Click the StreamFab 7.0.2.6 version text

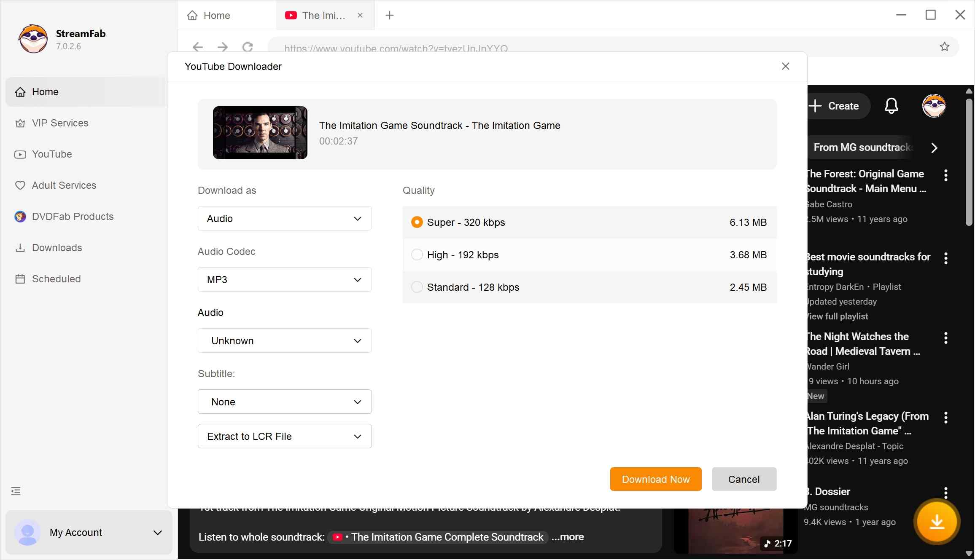point(68,46)
